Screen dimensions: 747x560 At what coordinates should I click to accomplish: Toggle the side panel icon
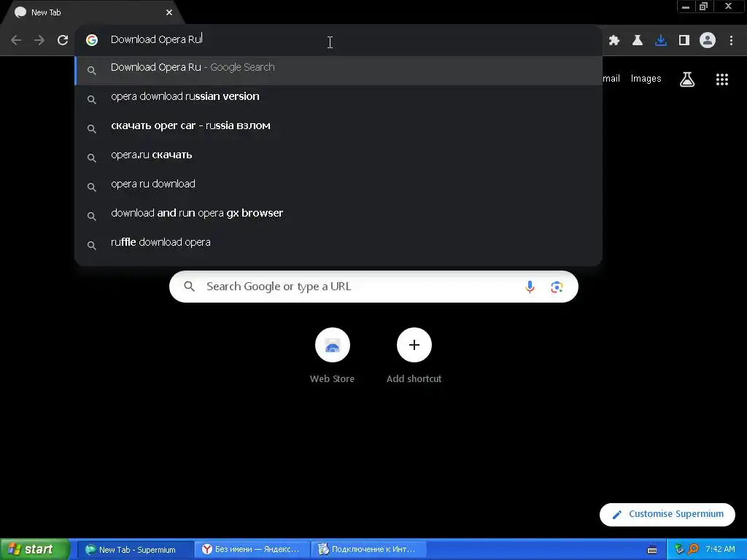[x=684, y=41]
